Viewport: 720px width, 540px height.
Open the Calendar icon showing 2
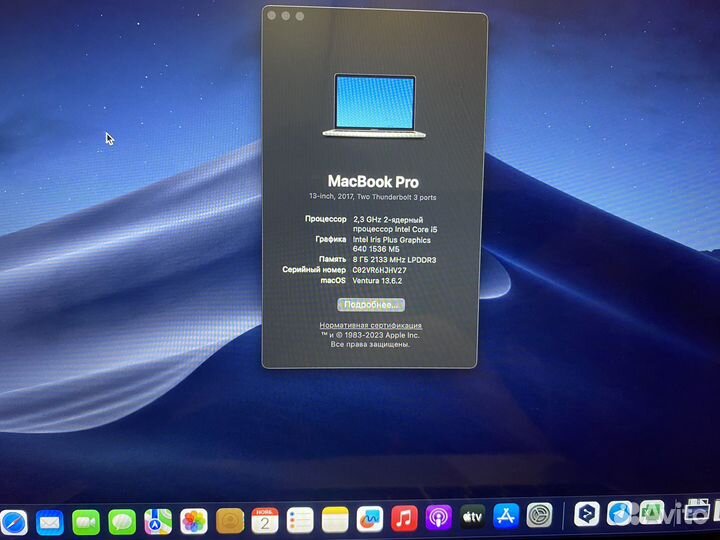click(x=265, y=520)
